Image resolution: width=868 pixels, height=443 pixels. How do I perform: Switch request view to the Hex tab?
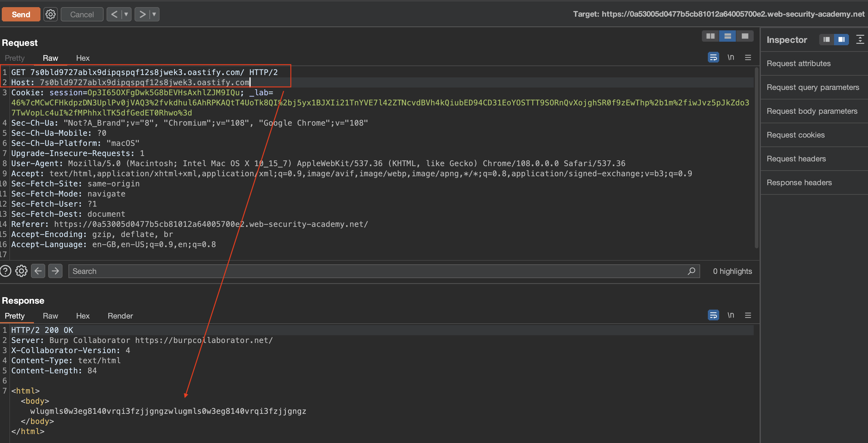(82, 58)
